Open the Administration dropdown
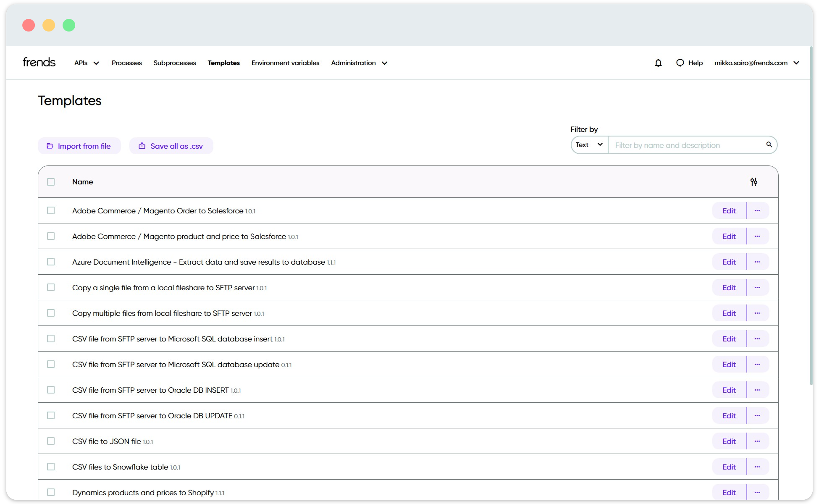The image size is (819, 504). pyautogui.click(x=359, y=63)
